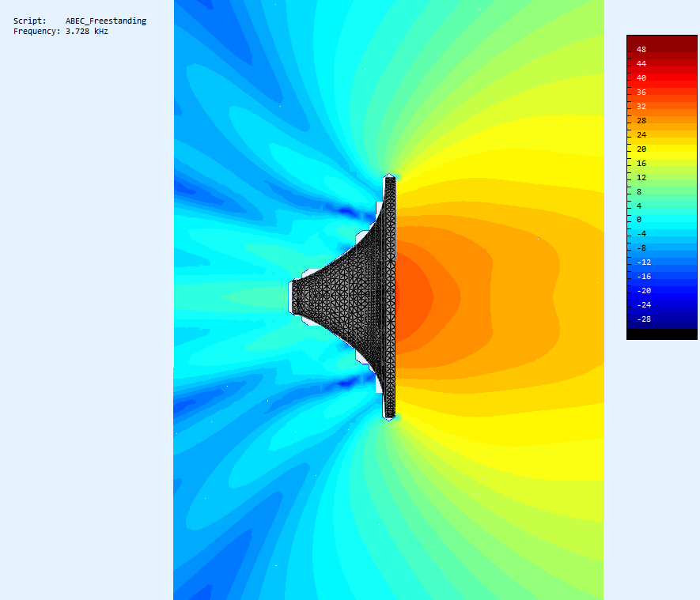700x600 pixels.
Task: Click the -8 value on the color scale
Action: tap(641, 248)
